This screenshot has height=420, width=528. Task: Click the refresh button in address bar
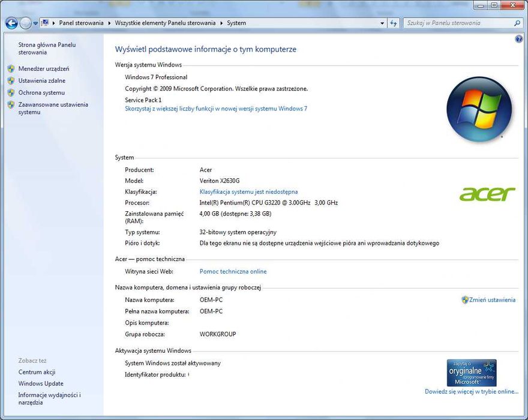(394, 23)
